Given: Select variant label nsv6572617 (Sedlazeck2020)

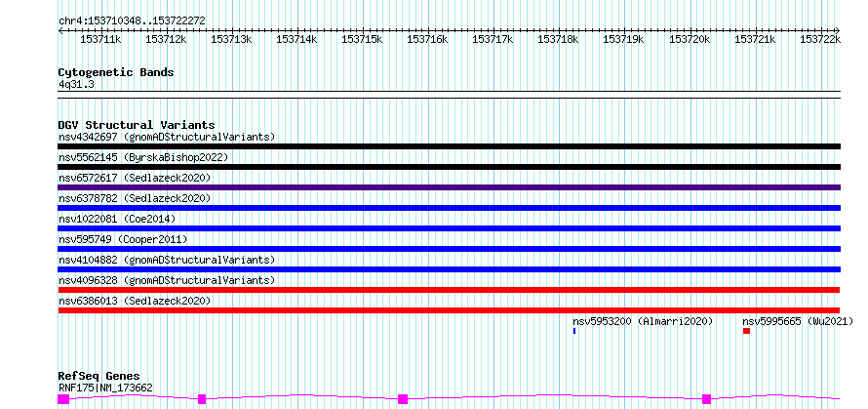Looking at the screenshot, I should pyautogui.click(x=135, y=178).
